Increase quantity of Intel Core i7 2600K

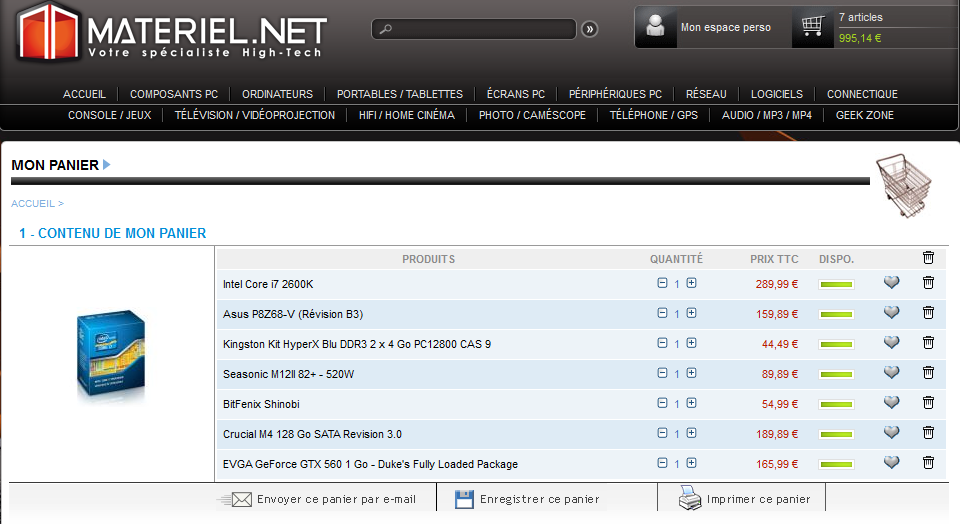[691, 283]
